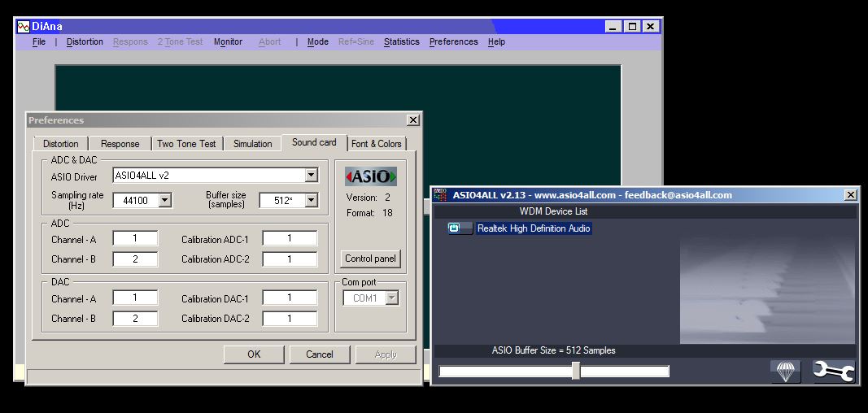Click the ASIO logo in Preferences

(x=371, y=176)
